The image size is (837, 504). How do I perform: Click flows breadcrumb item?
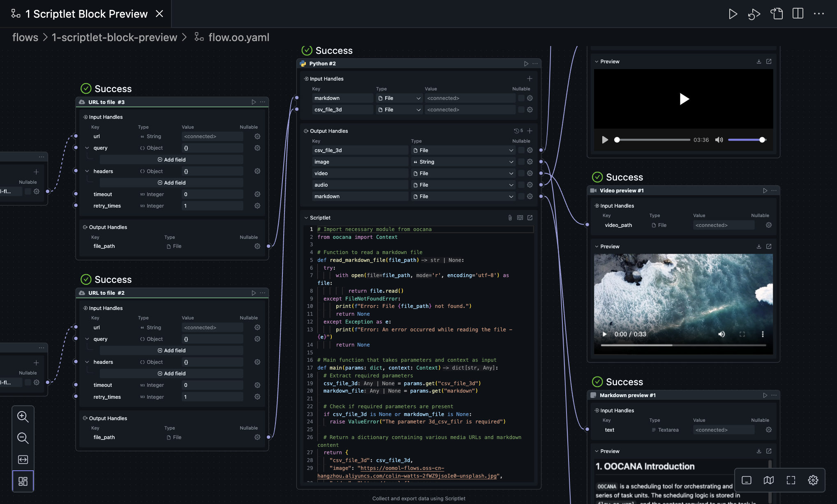tap(25, 37)
